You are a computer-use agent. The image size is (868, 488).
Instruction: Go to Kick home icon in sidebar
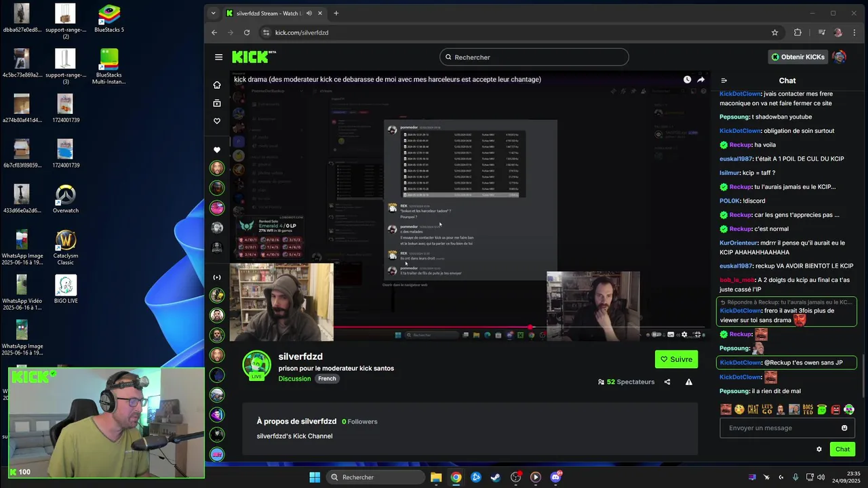coord(217,85)
